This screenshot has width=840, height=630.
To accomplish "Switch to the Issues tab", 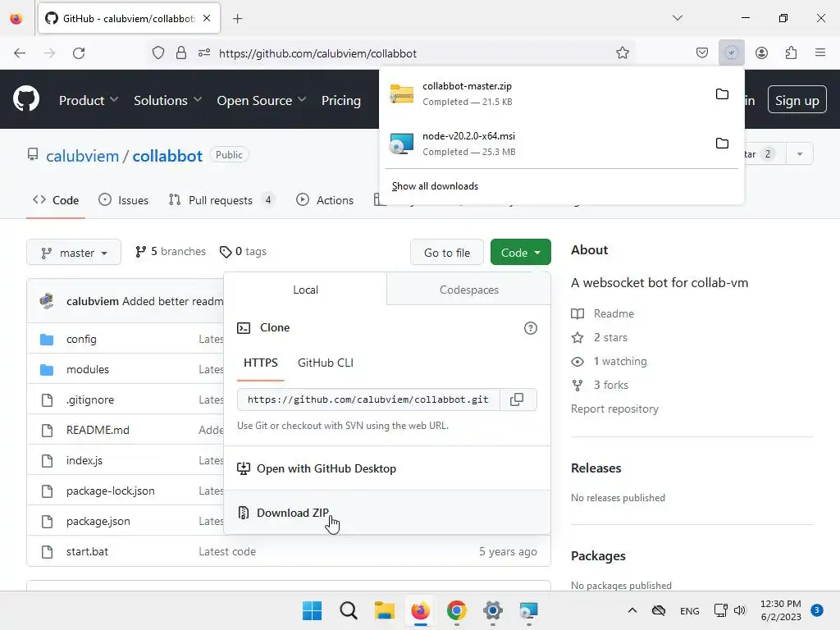I will click(x=123, y=200).
